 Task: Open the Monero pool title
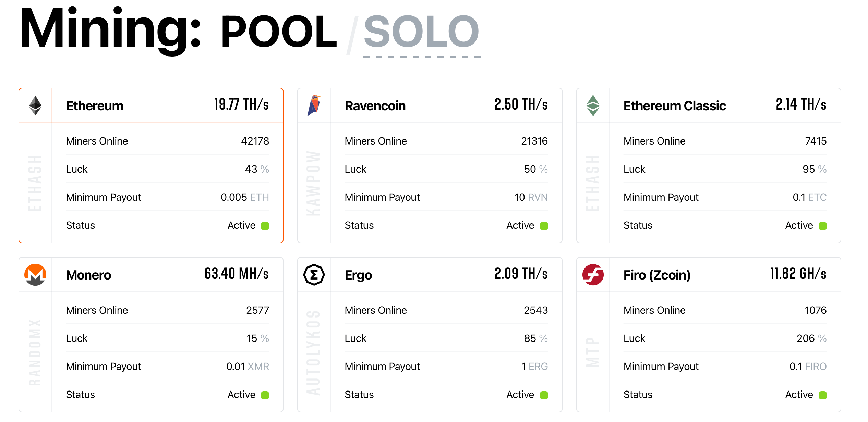88,275
